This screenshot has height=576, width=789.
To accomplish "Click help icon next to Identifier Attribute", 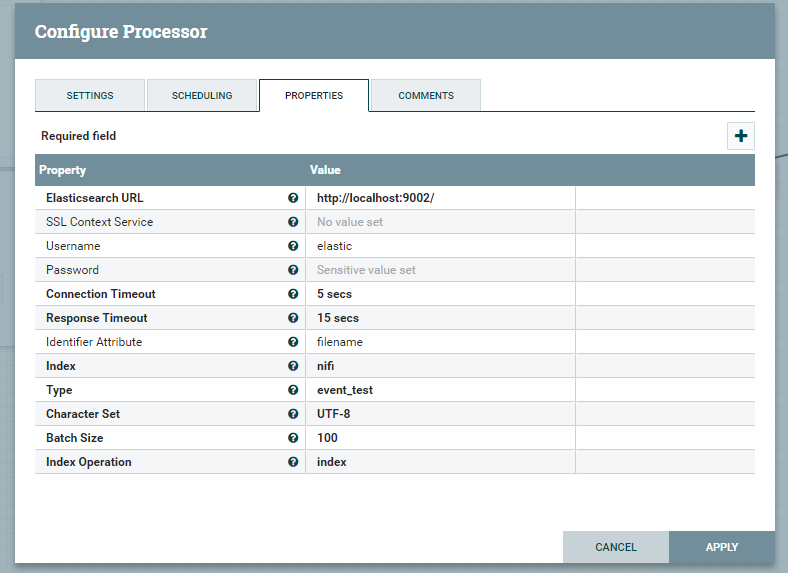I will pos(293,342).
